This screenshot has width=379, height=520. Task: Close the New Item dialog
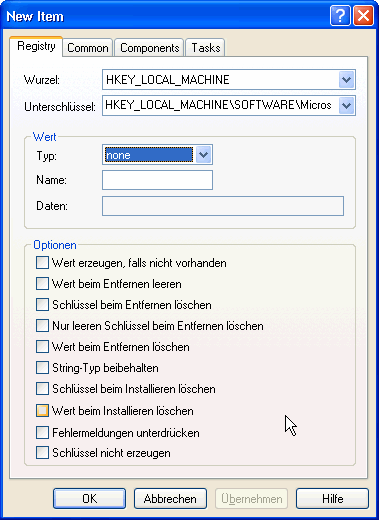363,16
